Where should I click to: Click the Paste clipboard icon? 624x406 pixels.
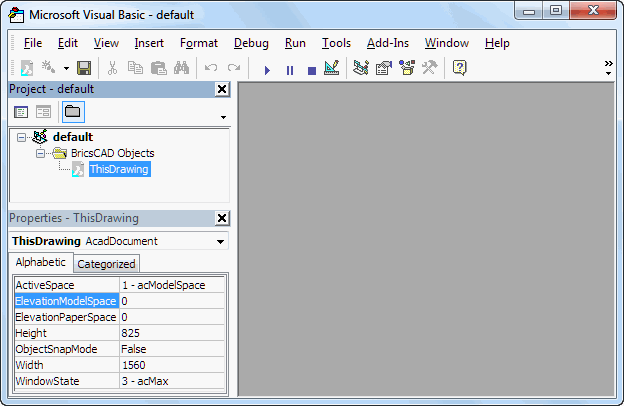point(158,68)
